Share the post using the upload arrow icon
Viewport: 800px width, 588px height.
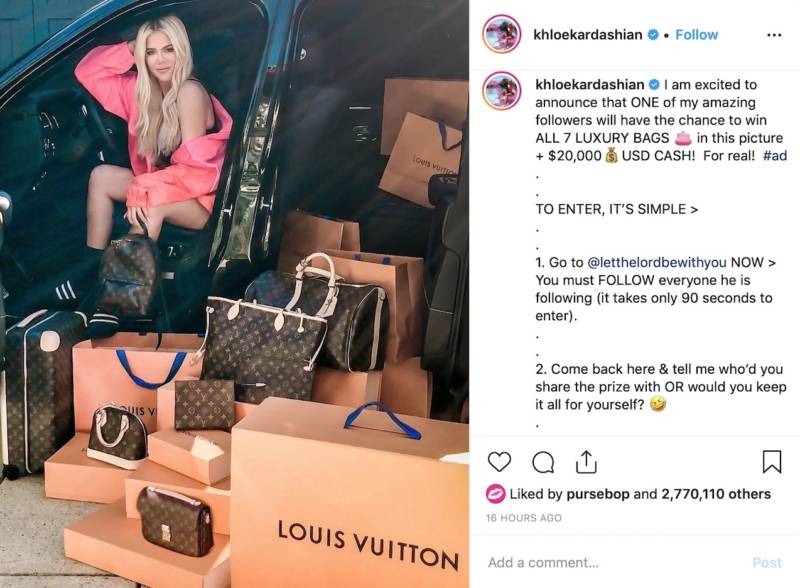(586, 462)
